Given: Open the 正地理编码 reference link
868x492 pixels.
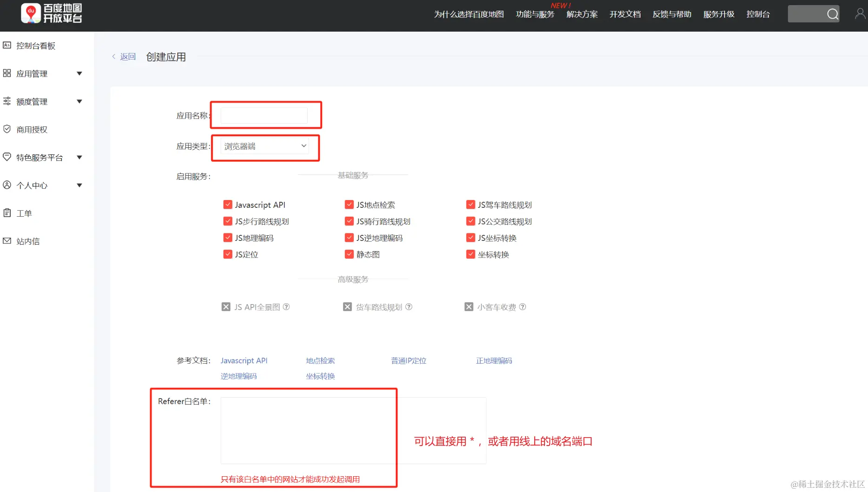Looking at the screenshot, I should coord(494,360).
